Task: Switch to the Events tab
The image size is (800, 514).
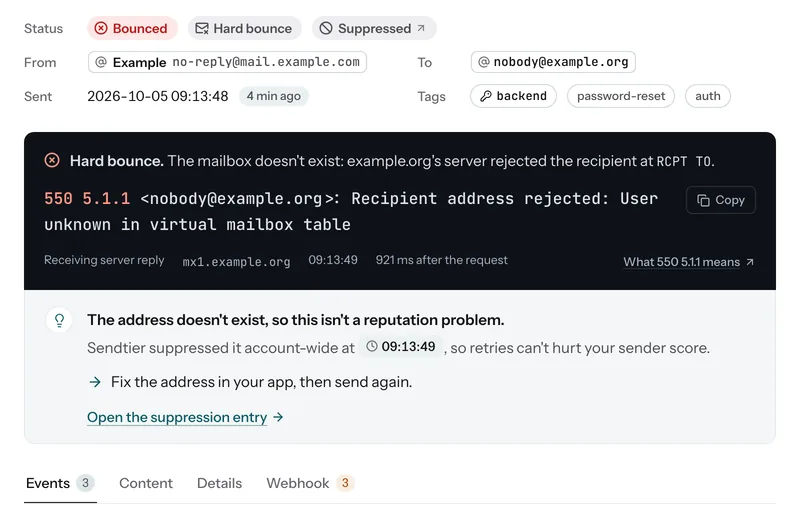Action: coord(60,483)
